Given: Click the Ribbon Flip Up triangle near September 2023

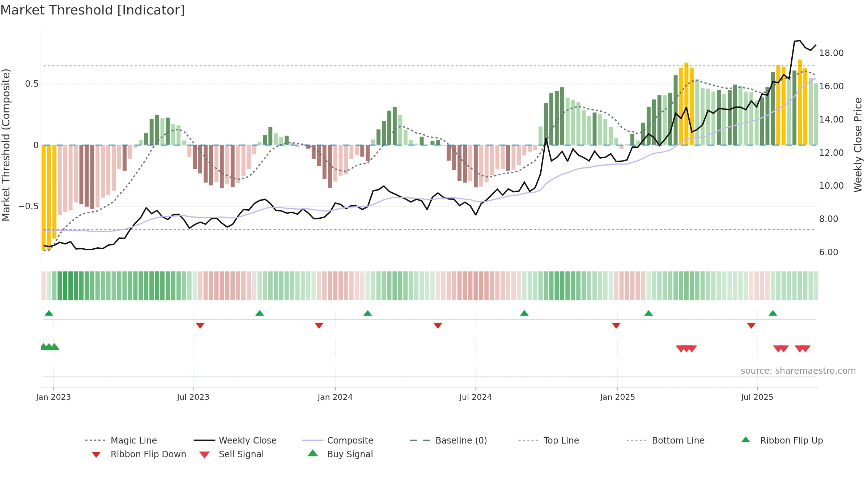Looking at the screenshot, I should coord(260,313).
